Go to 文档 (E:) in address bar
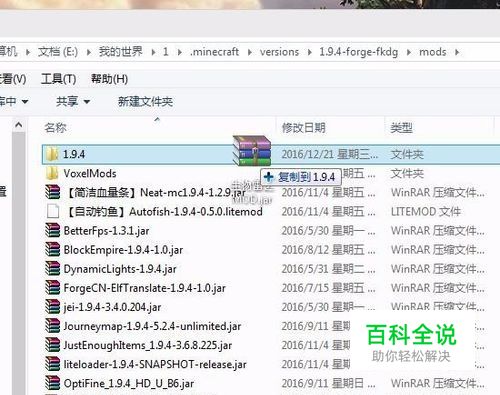The width and height of the screenshot is (500, 395). pyautogui.click(x=58, y=52)
